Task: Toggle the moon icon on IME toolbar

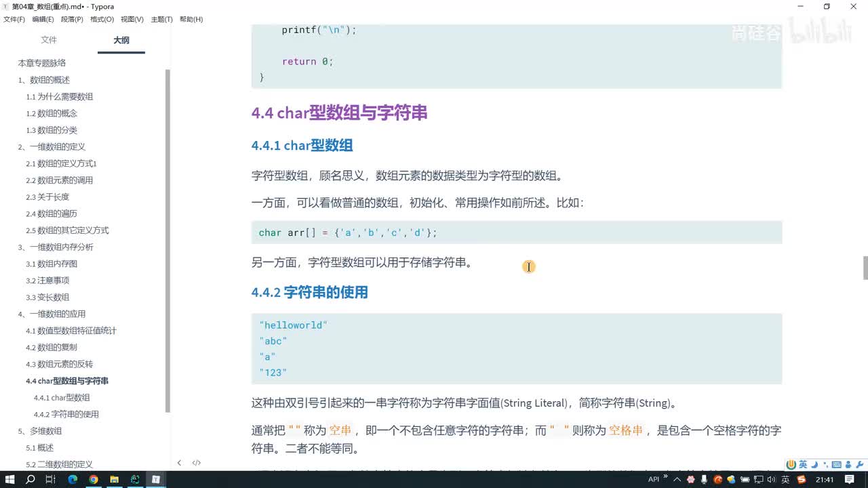Action: coord(814,464)
